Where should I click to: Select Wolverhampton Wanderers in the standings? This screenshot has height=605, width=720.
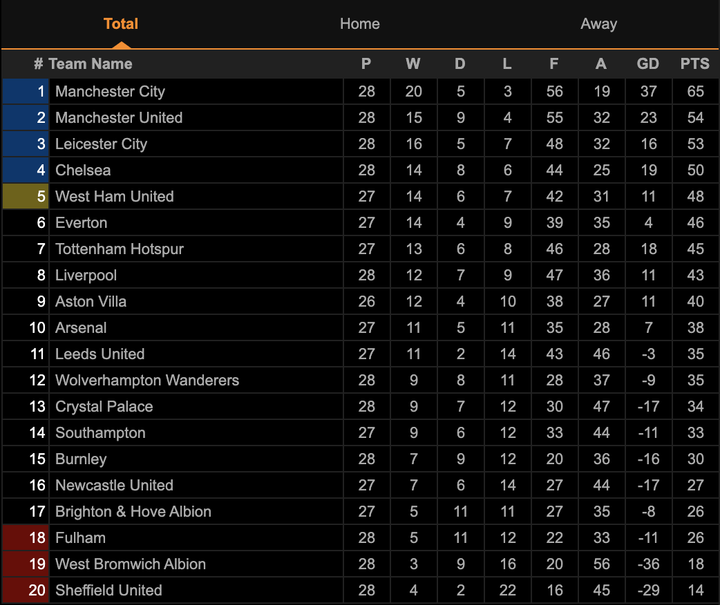(146, 380)
